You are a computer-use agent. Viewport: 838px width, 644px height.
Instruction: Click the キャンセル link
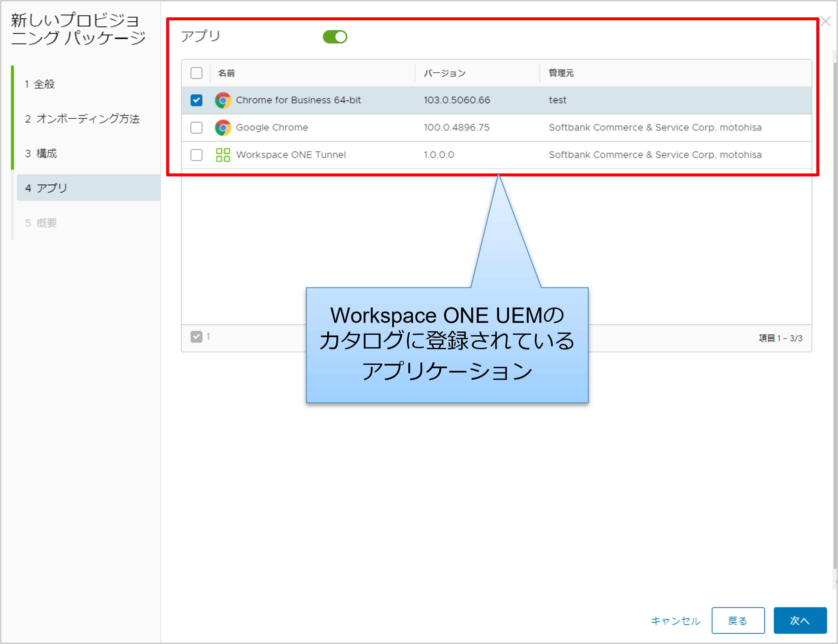pyautogui.click(x=676, y=620)
